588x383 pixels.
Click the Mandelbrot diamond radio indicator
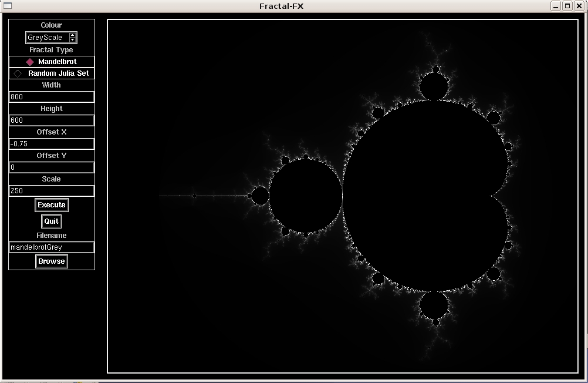pos(30,62)
